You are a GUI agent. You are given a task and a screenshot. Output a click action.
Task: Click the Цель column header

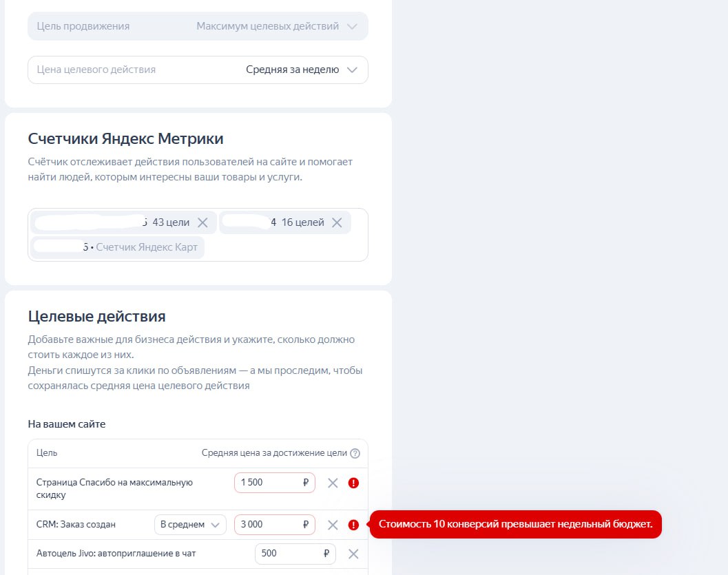tap(46, 453)
